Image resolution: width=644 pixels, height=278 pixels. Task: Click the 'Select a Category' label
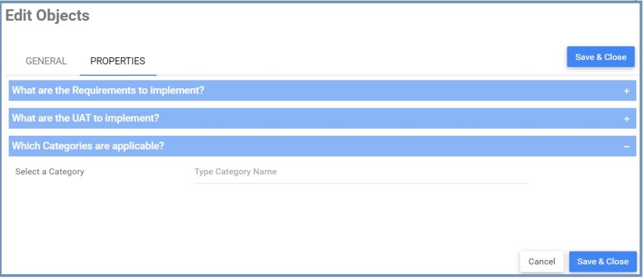50,172
